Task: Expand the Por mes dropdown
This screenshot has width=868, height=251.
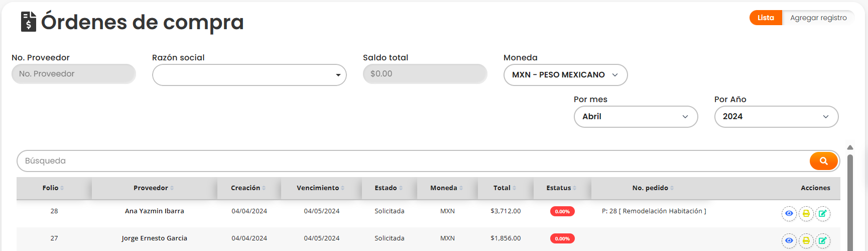Action: [636, 117]
